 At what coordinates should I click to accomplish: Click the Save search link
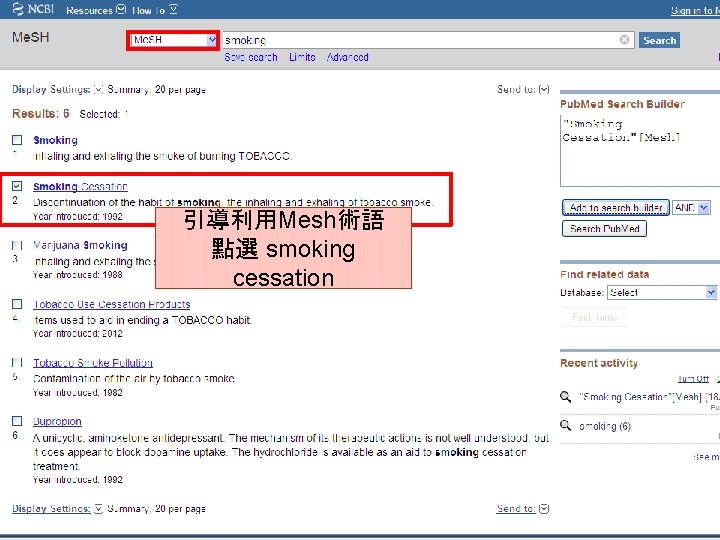point(251,57)
